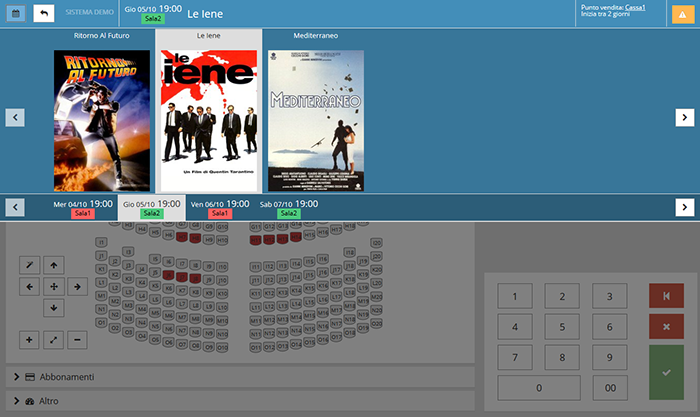Tap keypad digit 1
700x417 pixels.
point(515,296)
